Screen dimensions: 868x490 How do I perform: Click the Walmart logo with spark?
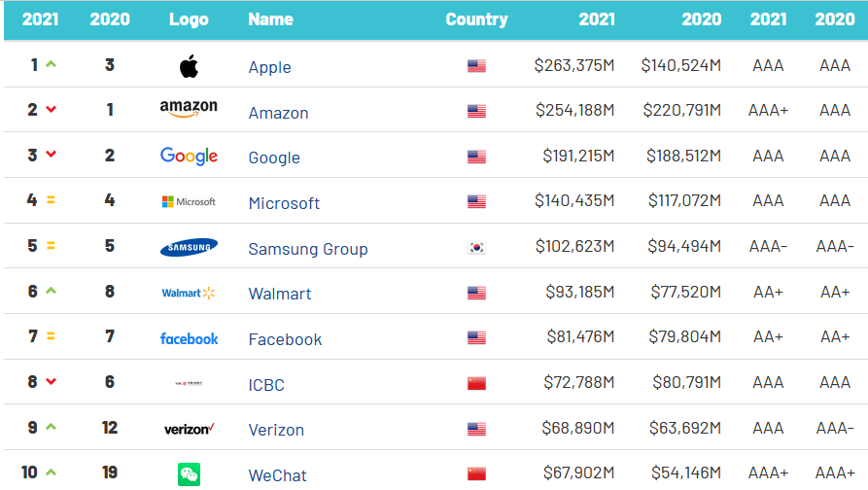click(x=189, y=293)
